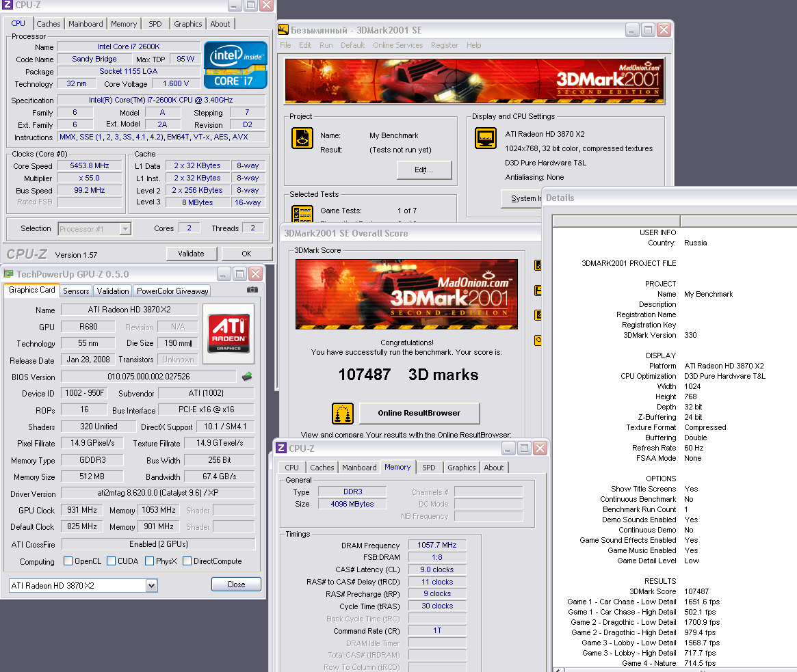Screen dimensions: 797x672
Task: Enable the OpenCL checkbox
Action: click(x=68, y=561)
